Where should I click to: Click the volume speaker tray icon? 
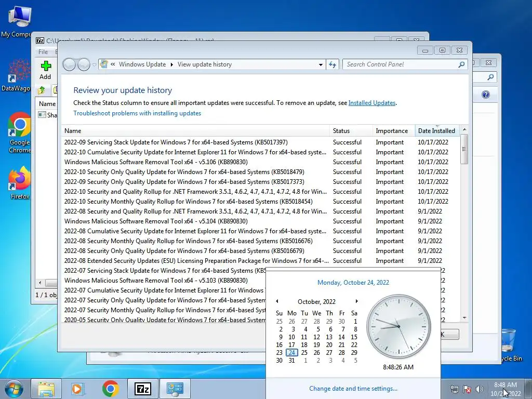click(x=480, y=389)
